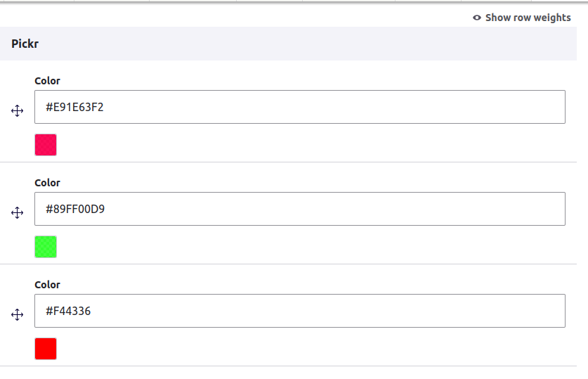Grab the move handle for color #E91E63F2
Viewport: 588px width, 379px height.
[x=18, y=110]
